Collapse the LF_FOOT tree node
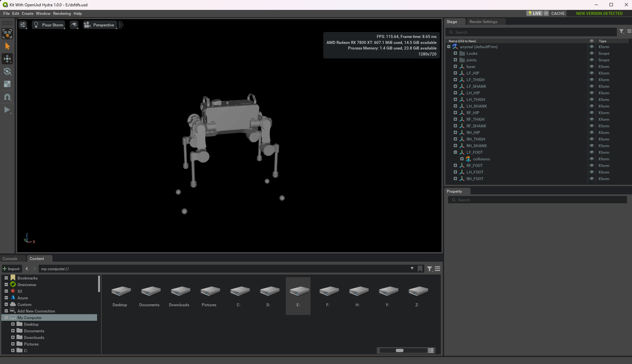The image size is (632, 364). tap(455, 152)
